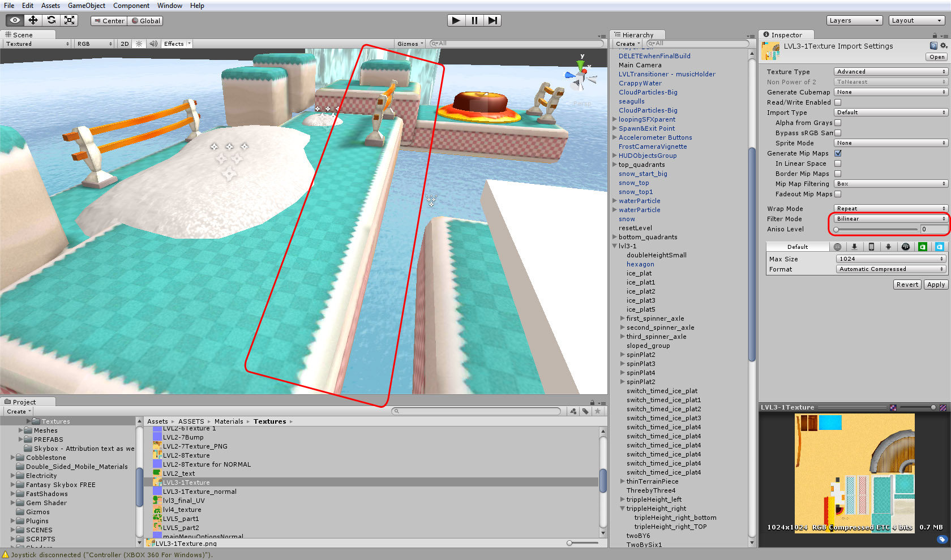Toggle Bypass sRGB Sampling checkbox
The height and width of the screenshot is (560, 951).
[x=838, y=133]
